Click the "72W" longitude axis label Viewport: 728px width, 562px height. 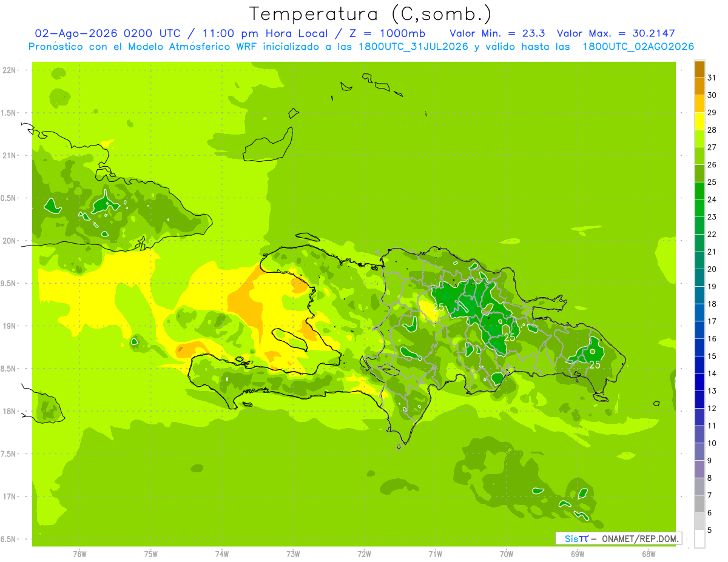coord(364,554)
